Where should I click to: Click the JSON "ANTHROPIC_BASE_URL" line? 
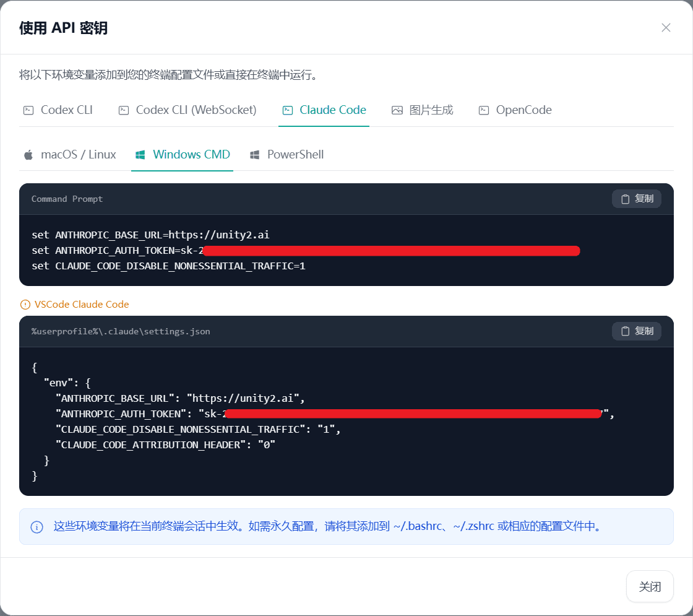click(180, 399)
